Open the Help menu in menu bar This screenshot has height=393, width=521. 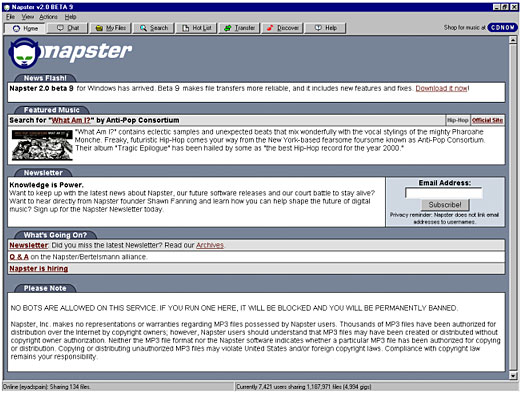point(70,17)
